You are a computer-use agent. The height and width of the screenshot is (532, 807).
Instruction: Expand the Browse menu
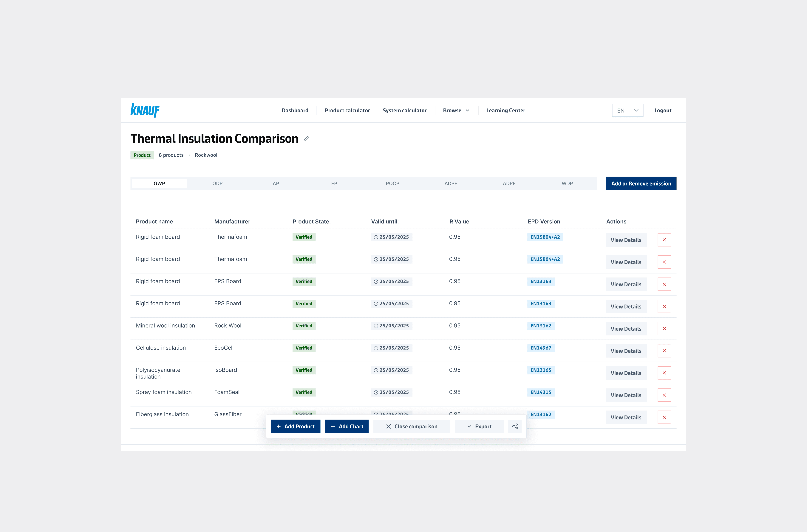(x=456, y=111)
